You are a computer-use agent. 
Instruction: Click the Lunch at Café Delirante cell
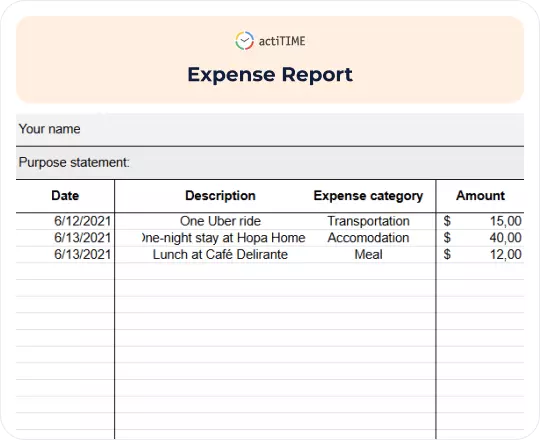coord(220,254)
